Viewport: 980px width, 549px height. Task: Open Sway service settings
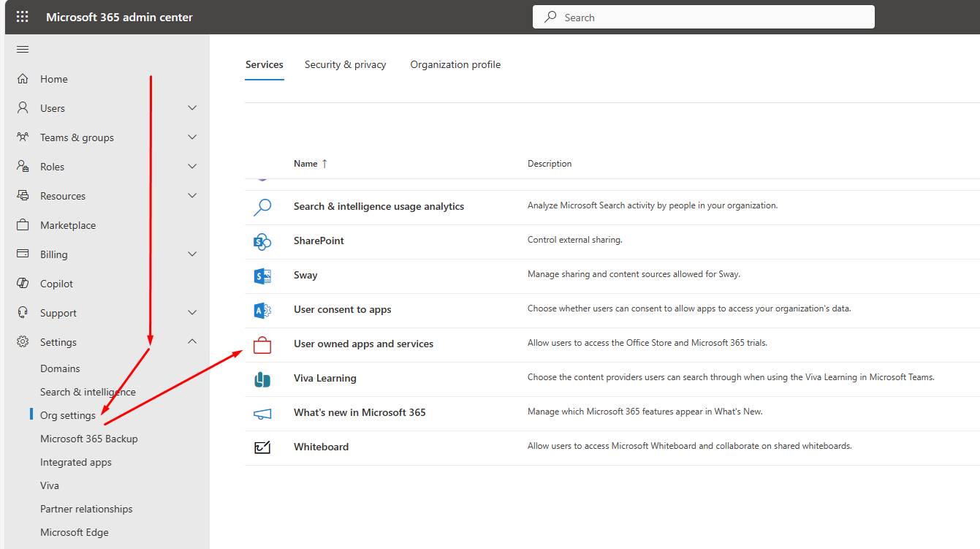pos(305,275)
